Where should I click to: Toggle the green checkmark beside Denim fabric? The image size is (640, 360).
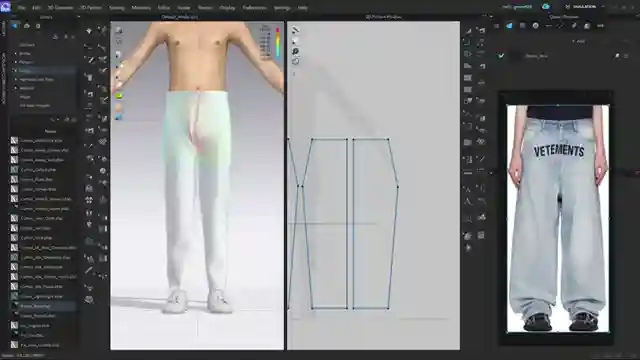coord(501,56)
